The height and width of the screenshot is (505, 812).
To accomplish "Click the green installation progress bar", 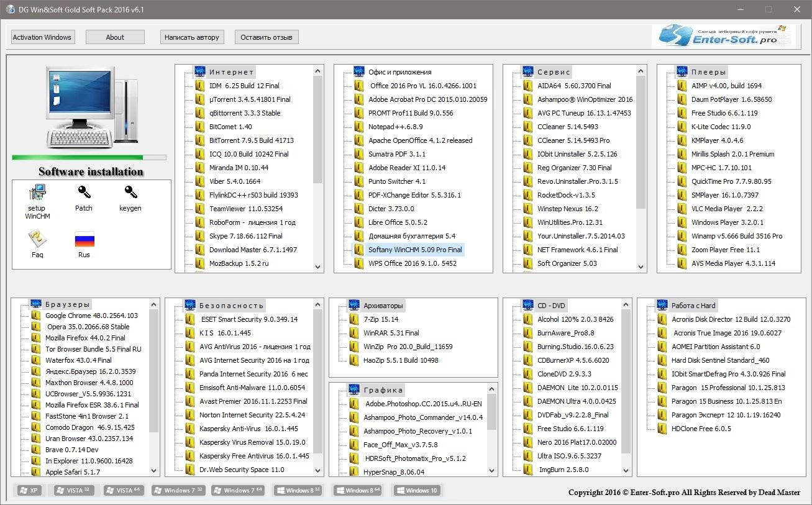I will pos(89,158).
